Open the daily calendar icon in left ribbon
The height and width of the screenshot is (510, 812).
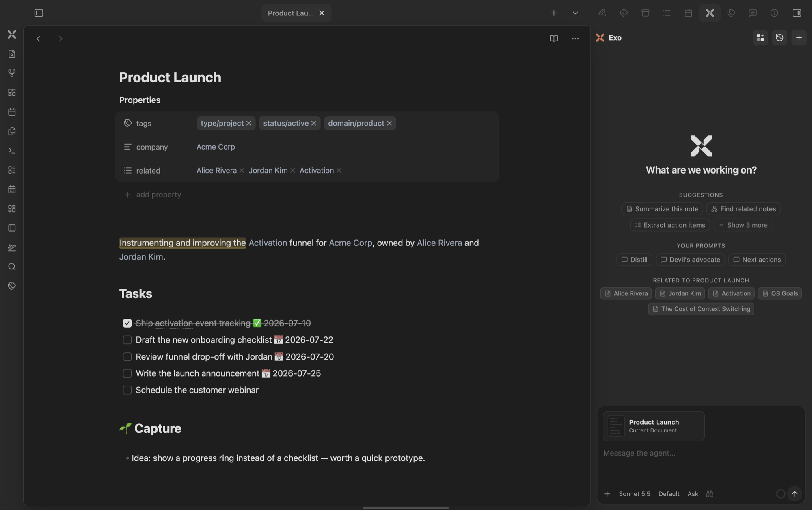click(x=12, y=112)
